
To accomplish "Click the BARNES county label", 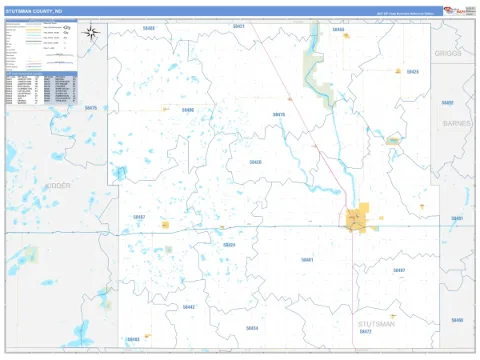I will [457, 123].
